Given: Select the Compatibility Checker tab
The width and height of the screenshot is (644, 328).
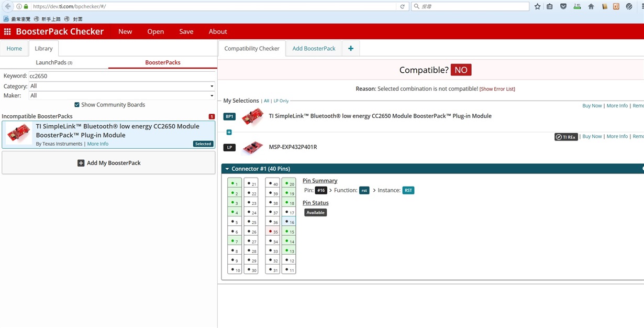Looking at the screenshot, I should (x=252, y=48).
